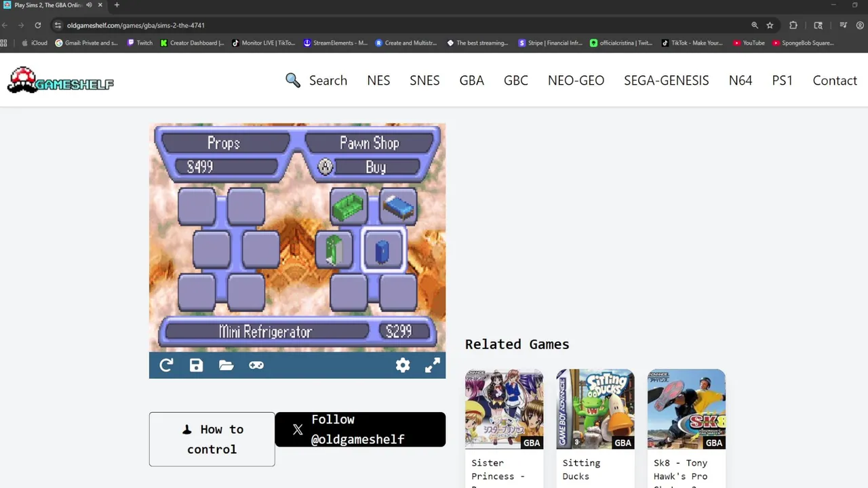Screen dimensions: 868x488
Task: Open the Gmail Private bookmark
Action: tap(87, 43)
